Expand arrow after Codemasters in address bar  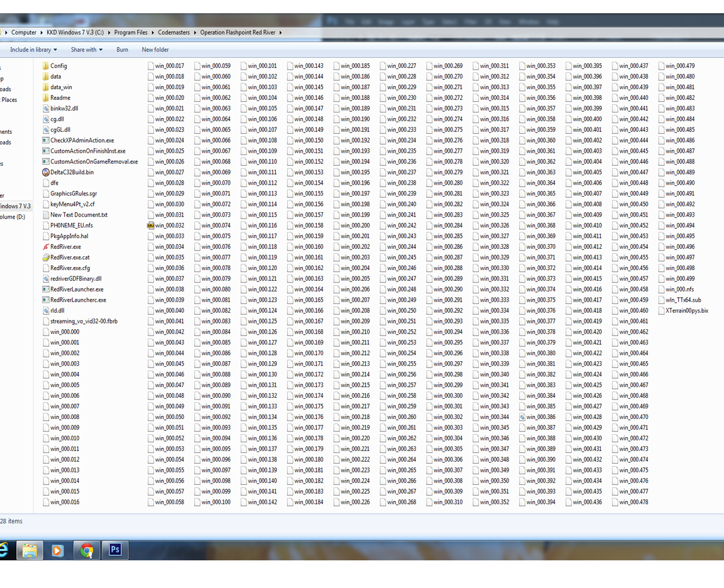click(x=195, y=33)
